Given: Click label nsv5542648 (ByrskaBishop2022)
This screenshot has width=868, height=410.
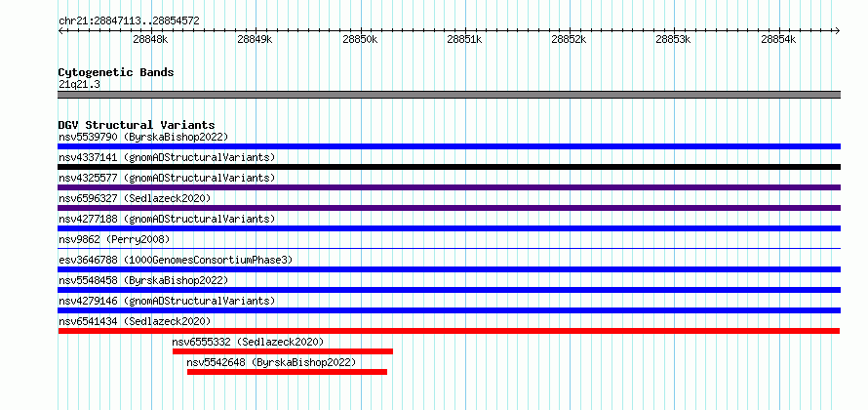Looking at the screenshot, I should [271, 362].
